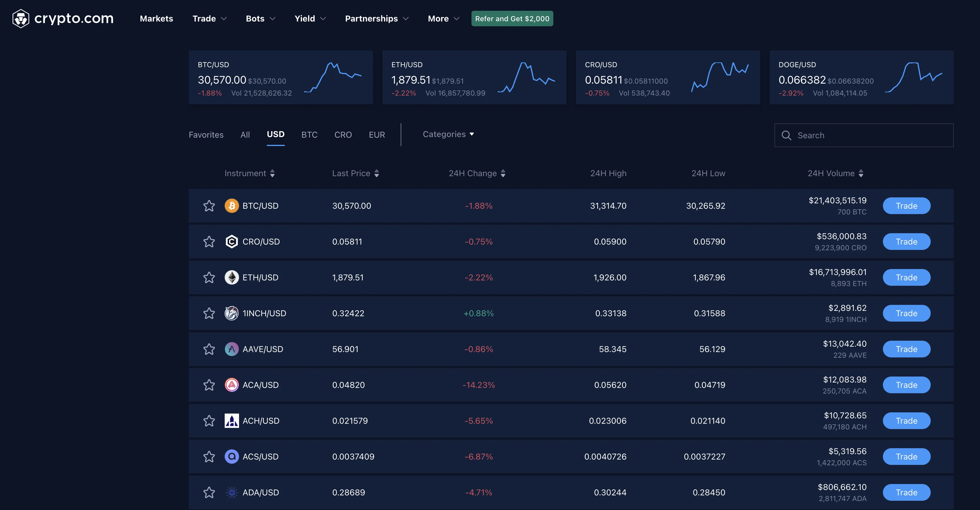Expand the More menu
This screenshot has height=510, width=980.
(x=444, y=19)
